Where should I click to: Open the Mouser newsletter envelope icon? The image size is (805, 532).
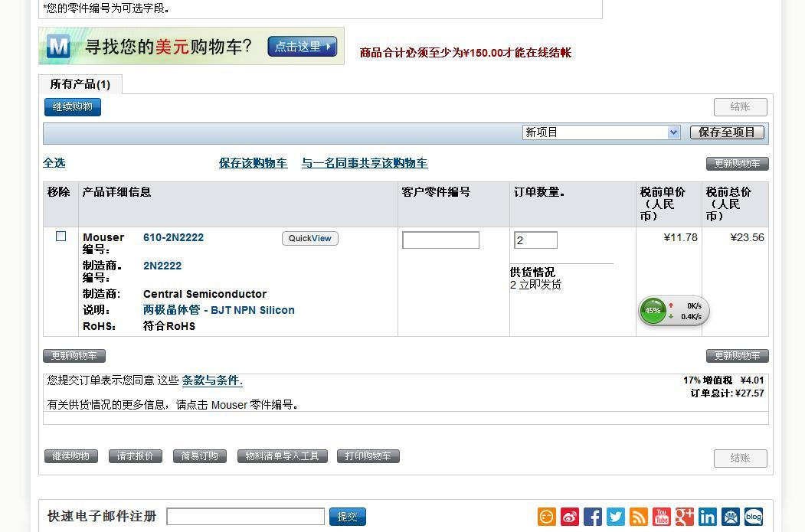[731, 517]
